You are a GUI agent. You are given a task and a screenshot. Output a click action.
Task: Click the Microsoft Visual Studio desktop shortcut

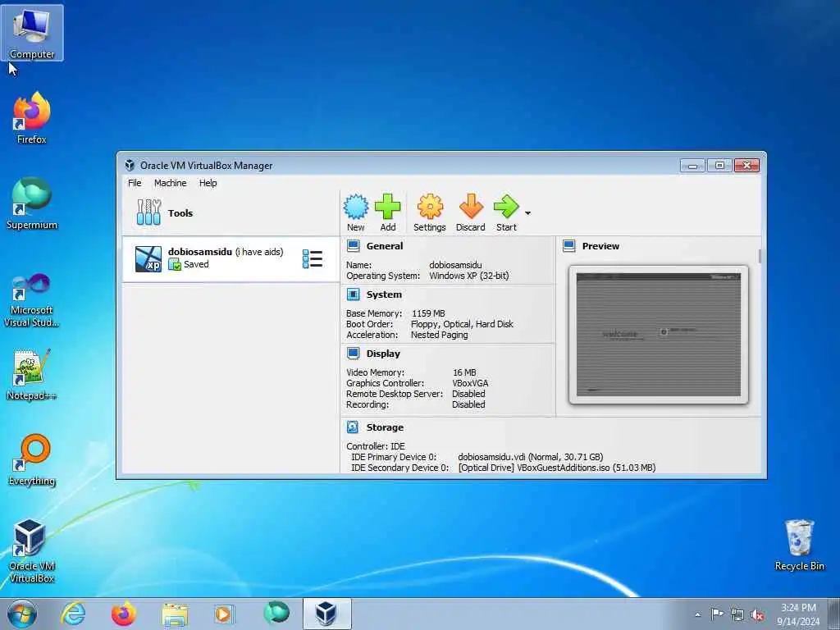(32, 300)
